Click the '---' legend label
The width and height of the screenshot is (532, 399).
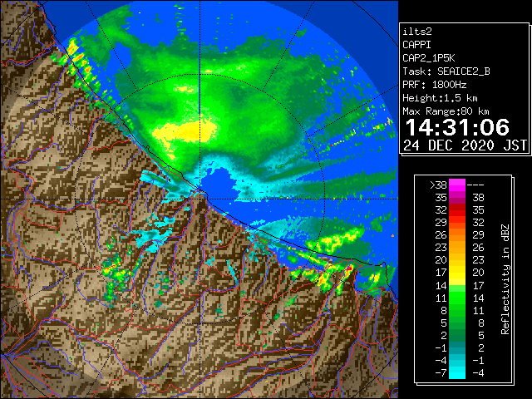click(x=475, y=185)
